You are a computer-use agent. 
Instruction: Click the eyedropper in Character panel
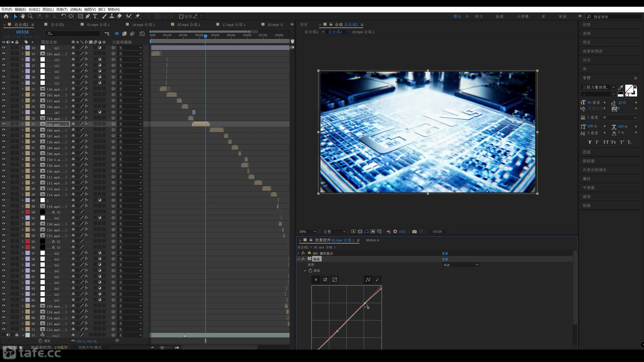pyautogui.click(x=621, y=87)
